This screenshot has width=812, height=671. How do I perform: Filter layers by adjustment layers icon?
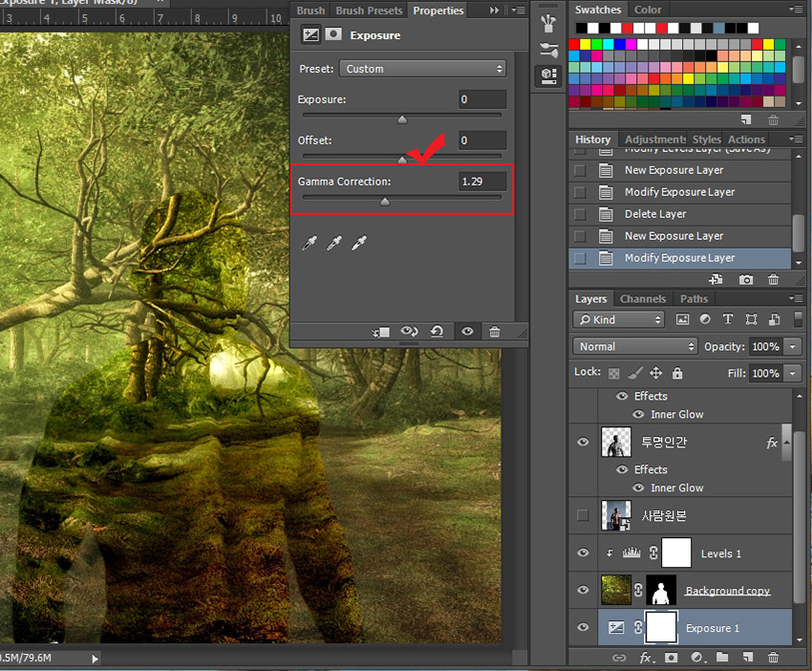705,319
